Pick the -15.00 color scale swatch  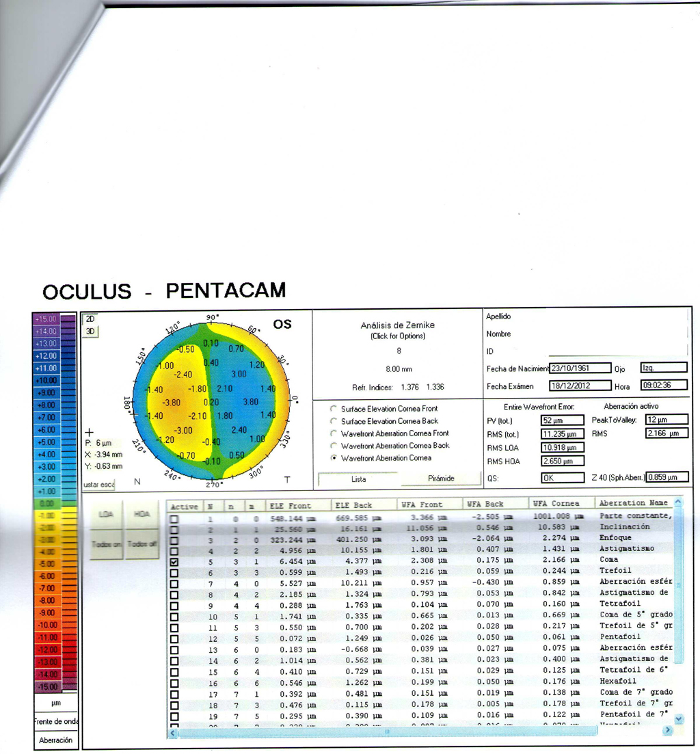click(46, 687)
